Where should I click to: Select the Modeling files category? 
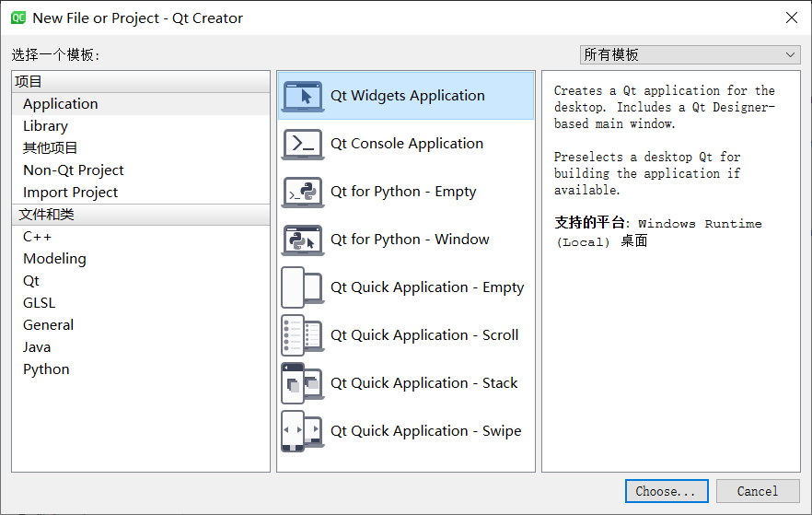point(141,259)
